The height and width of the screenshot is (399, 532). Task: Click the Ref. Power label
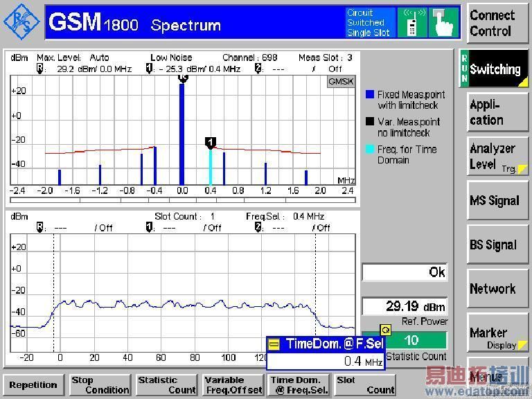[425, 321]
